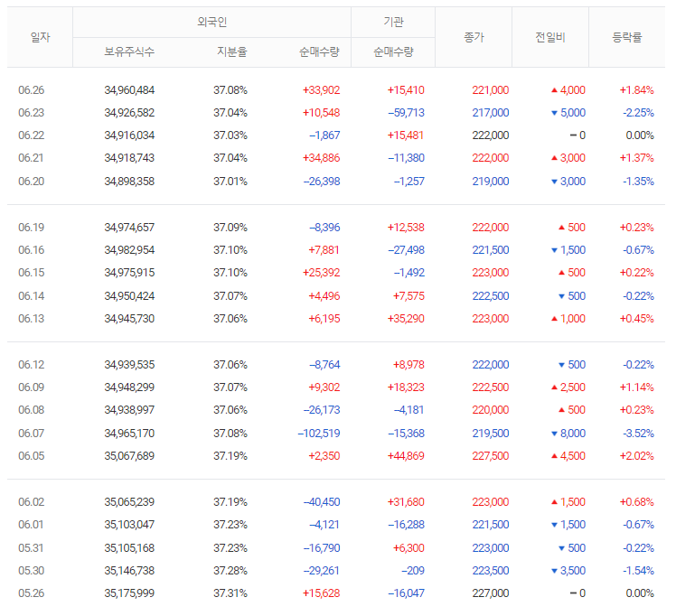Select the 06.02 date cell
This screenshot has width=676, height=616.
(x=31, y=502)
